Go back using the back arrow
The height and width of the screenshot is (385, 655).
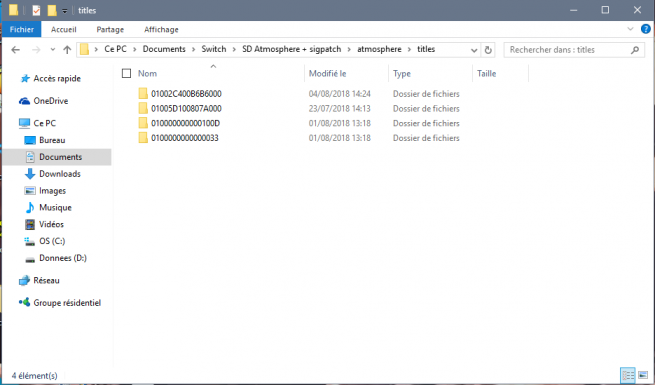coord(15,50)
